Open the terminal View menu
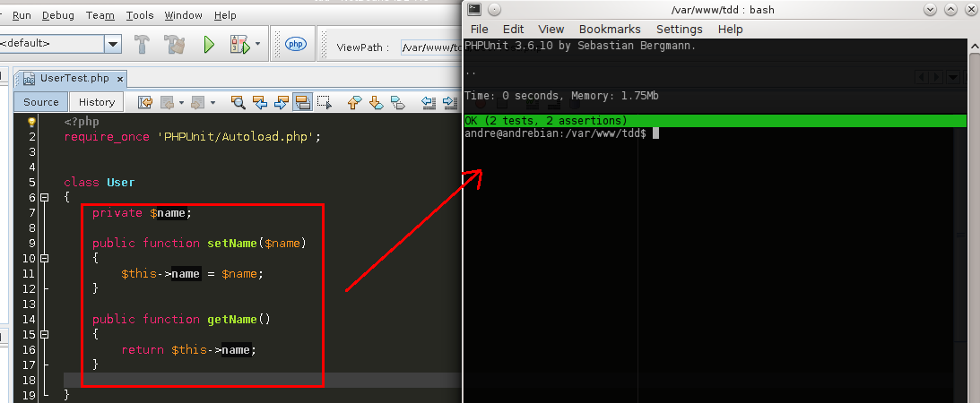Viewport: 980px width, 403px height. click(551, 30)
